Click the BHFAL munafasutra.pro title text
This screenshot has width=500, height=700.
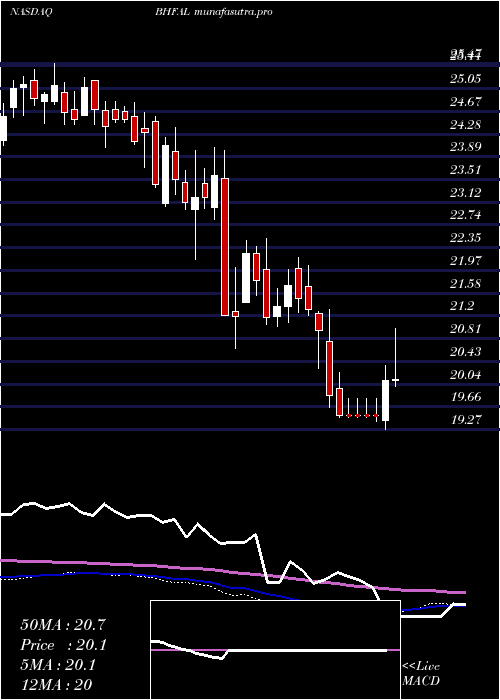click(214, 12)
